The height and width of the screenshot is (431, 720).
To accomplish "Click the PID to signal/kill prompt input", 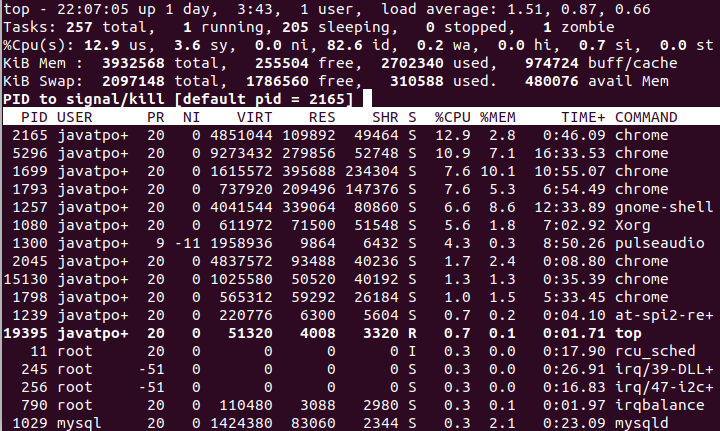I will 367,99.
